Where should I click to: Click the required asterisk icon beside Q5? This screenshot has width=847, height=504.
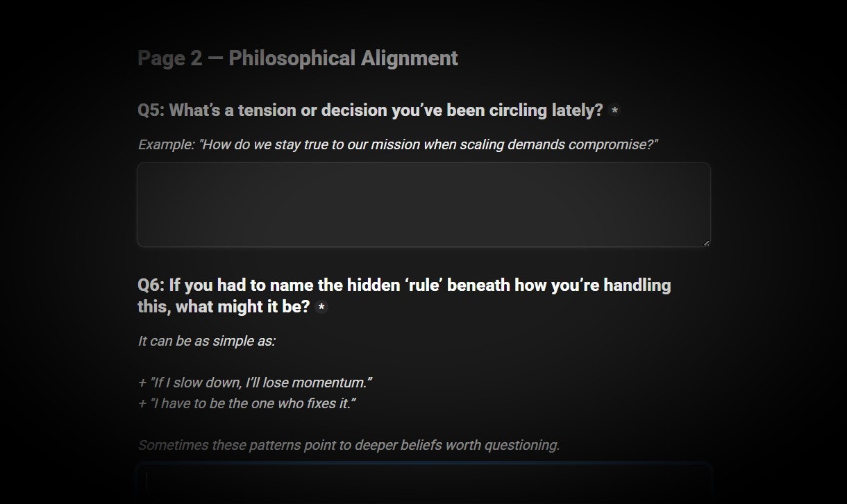pyautogui.click(x=614, y=111)
